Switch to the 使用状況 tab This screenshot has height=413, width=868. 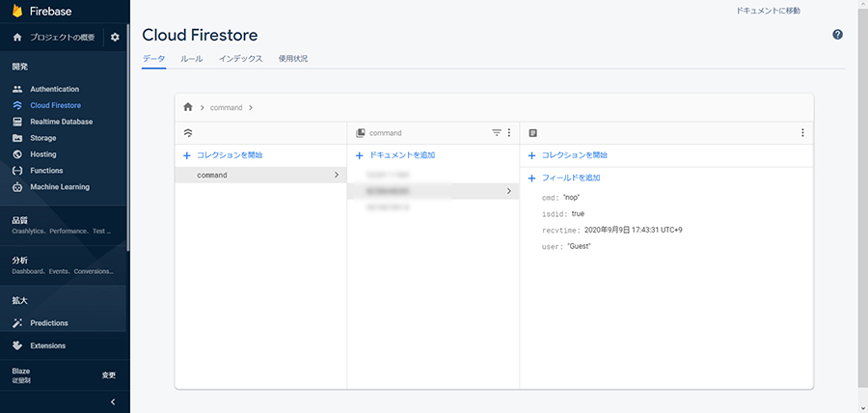pos(293,59)
